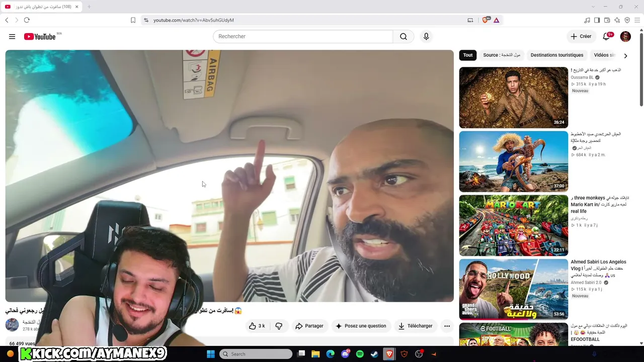Launch File Explorer from the taskbar
Screen dimensions: 644x362
pyautogui.click(x=315, y=354)
